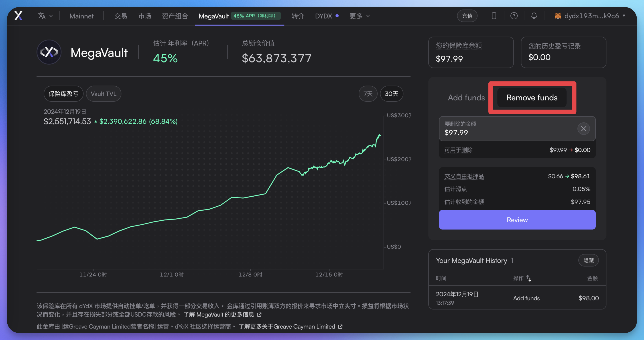This screenshot has height=340, width=644.
Task: Select the 保险库盈亏 chart toggle
Action: [x=63, y=94]
